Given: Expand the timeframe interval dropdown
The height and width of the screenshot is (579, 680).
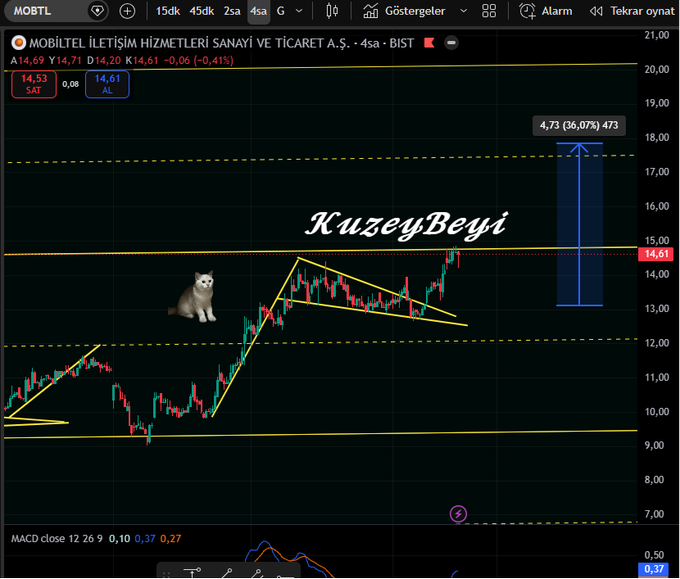Looking at the screenshot, I should coord(299,11).
